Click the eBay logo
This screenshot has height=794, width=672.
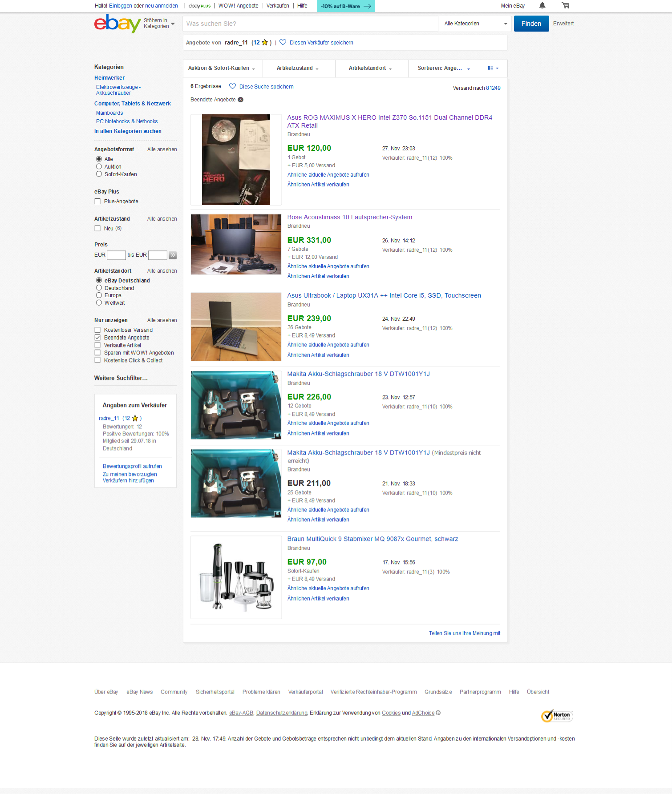pos(117,24)
